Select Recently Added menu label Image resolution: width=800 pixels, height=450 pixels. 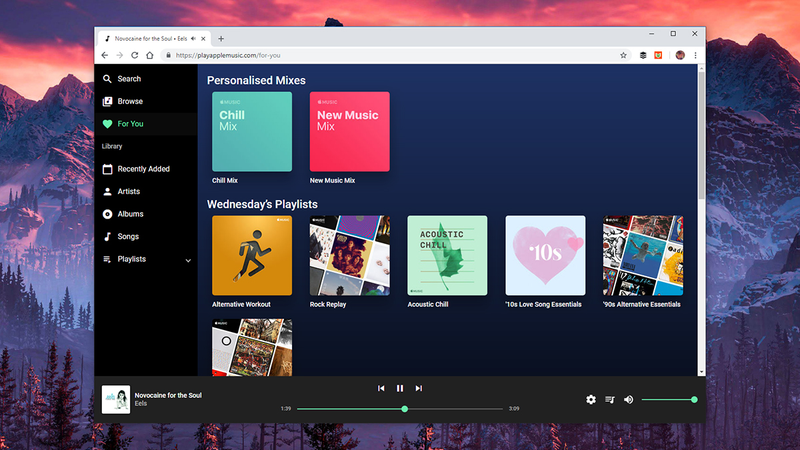point(143,169)
